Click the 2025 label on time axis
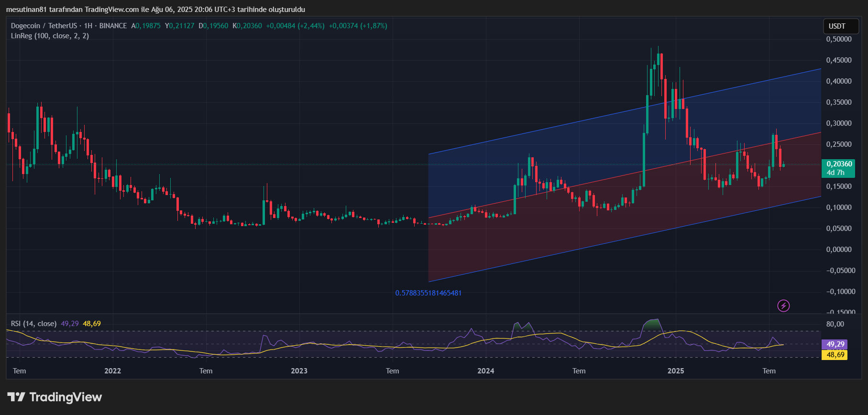Viewport: 868px width, 415px height. tap(676, 371)
